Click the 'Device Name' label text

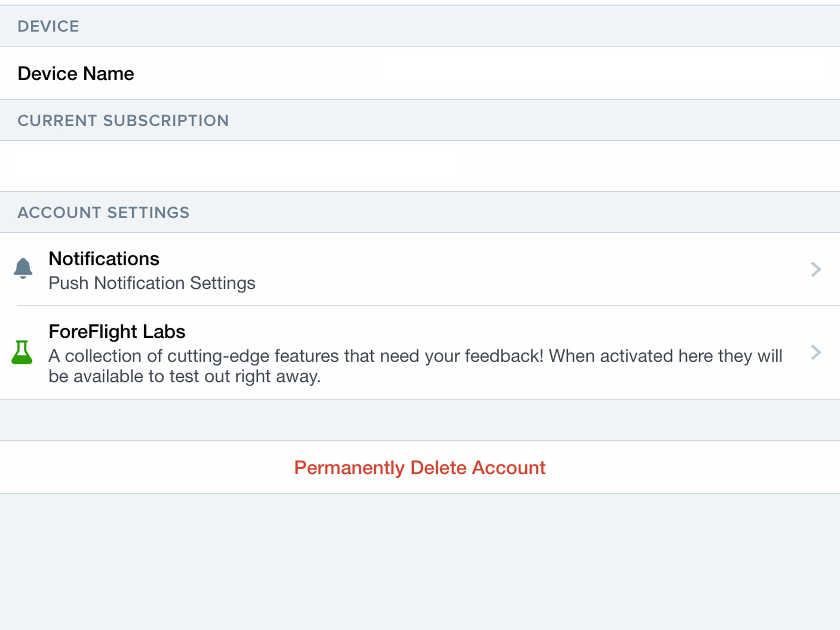click(x=76, y=73)
